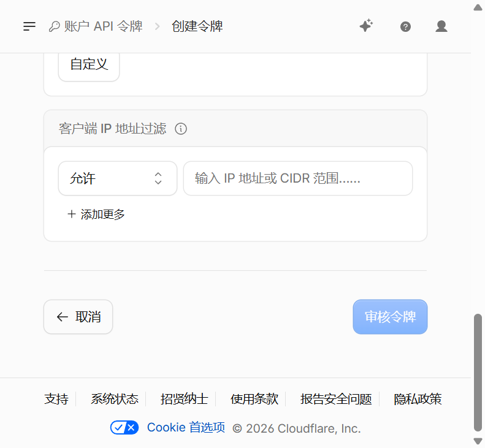Open the 系统状态 footer link

pyautogui.click(x=115, y=399)
